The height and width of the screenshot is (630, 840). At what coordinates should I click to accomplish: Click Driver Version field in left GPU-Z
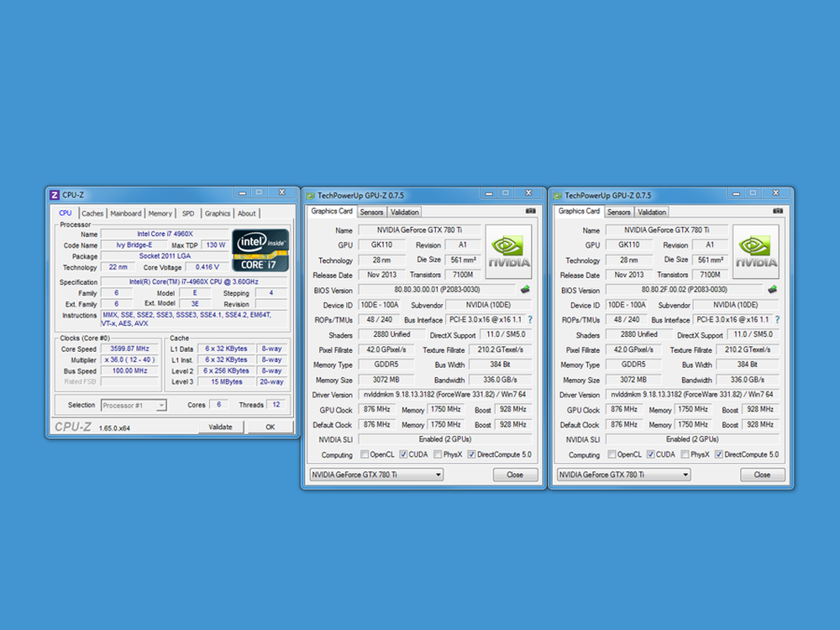[444, 394]
